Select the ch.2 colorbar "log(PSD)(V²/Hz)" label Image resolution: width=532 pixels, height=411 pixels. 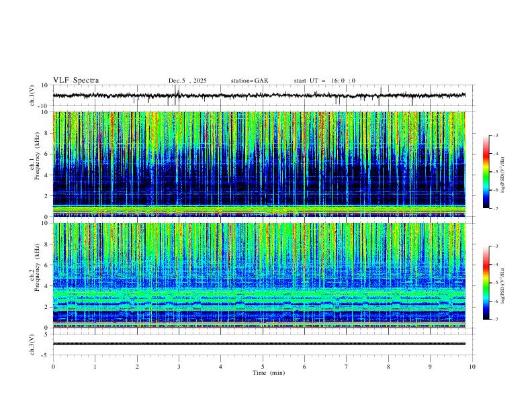503,285
